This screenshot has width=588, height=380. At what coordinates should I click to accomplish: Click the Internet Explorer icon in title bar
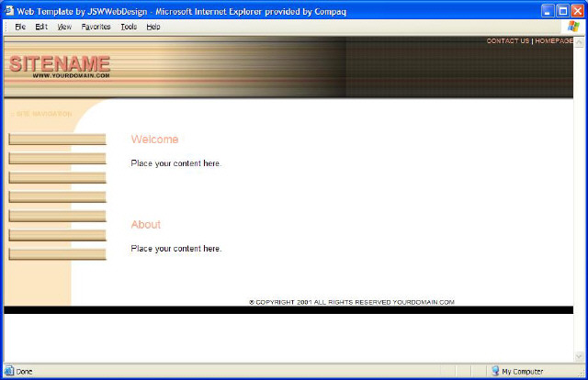[9, 9]
